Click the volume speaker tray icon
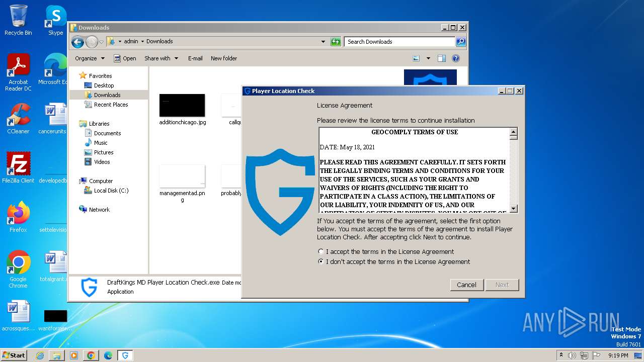 (x=572, y=355)
